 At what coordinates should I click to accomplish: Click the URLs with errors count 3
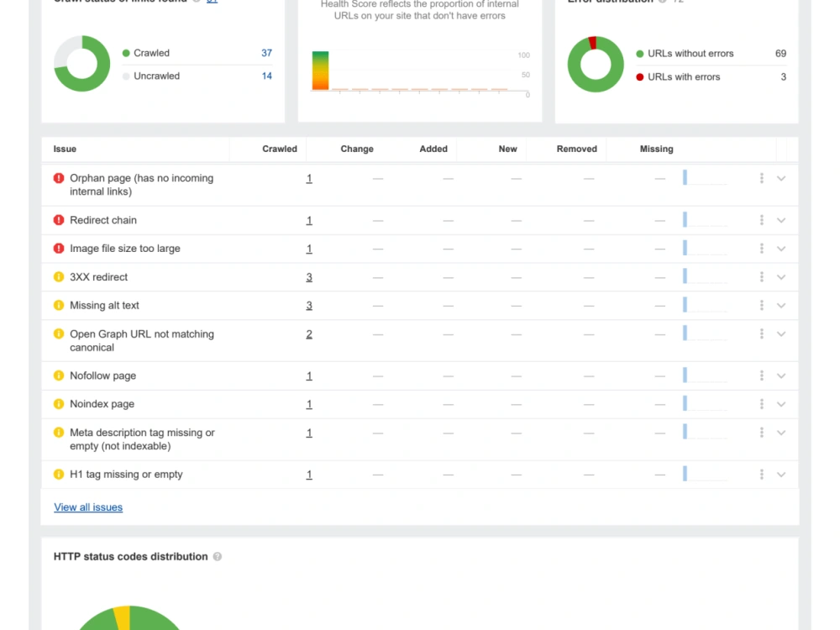coord(783,77)
